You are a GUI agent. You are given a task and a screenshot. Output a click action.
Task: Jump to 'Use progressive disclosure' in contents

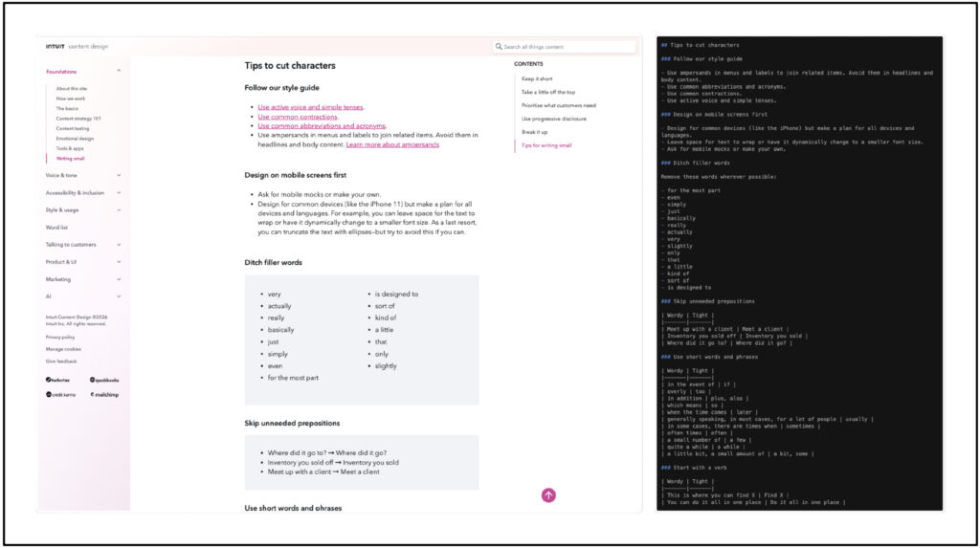click(554, 119)
